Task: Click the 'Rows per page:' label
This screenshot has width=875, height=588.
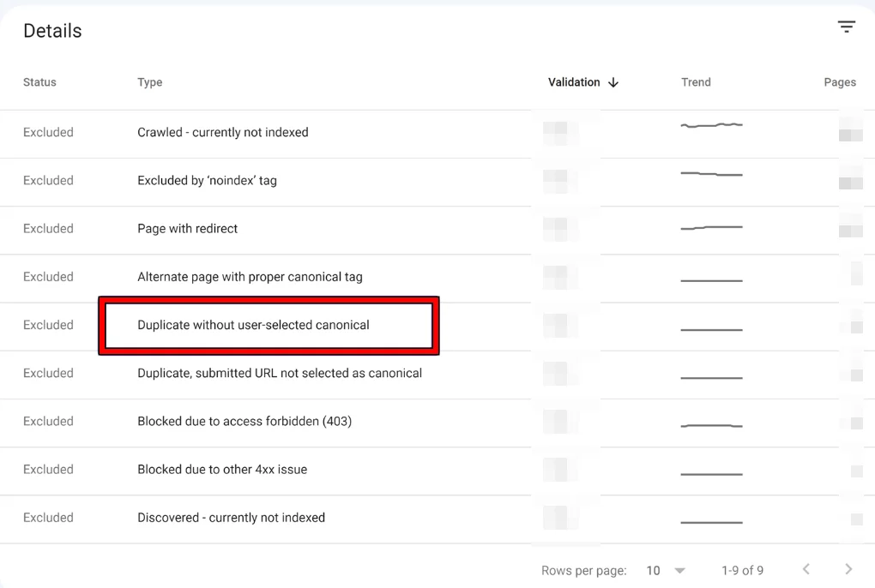Action: pyautogui.click(x=583, y=571)
